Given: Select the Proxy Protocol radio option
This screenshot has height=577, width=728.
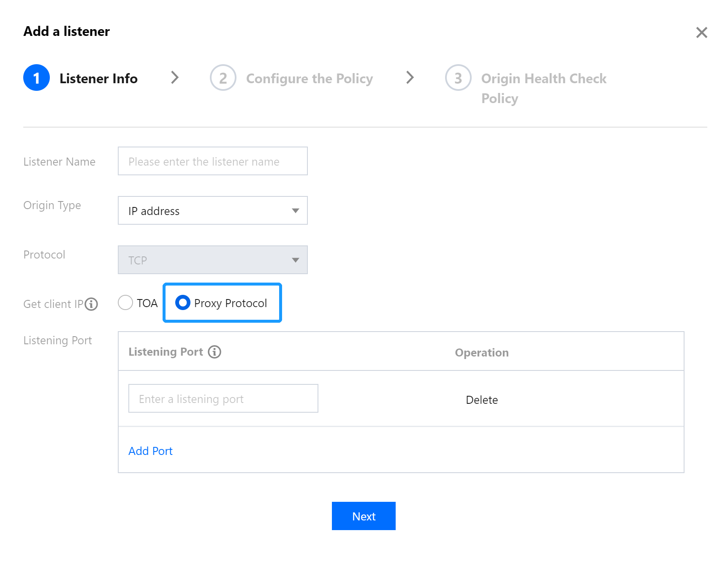Looking at the screenshot, I should click(183, 303).
